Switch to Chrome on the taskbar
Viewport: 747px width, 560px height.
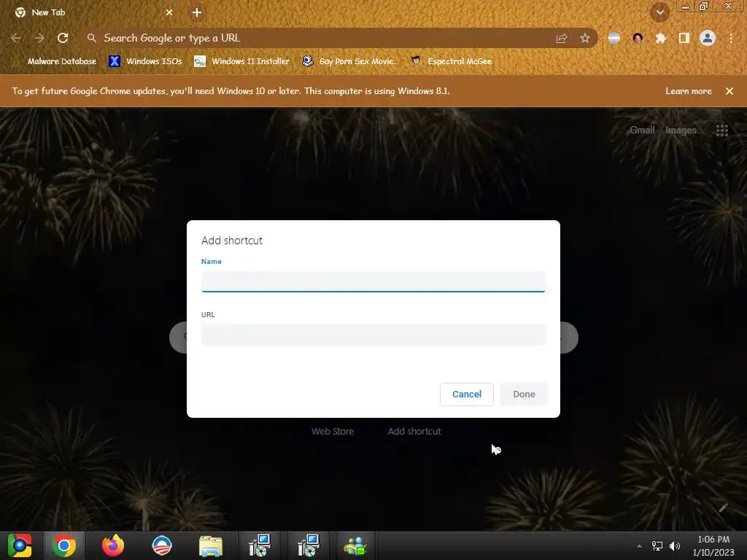[64, 545]
